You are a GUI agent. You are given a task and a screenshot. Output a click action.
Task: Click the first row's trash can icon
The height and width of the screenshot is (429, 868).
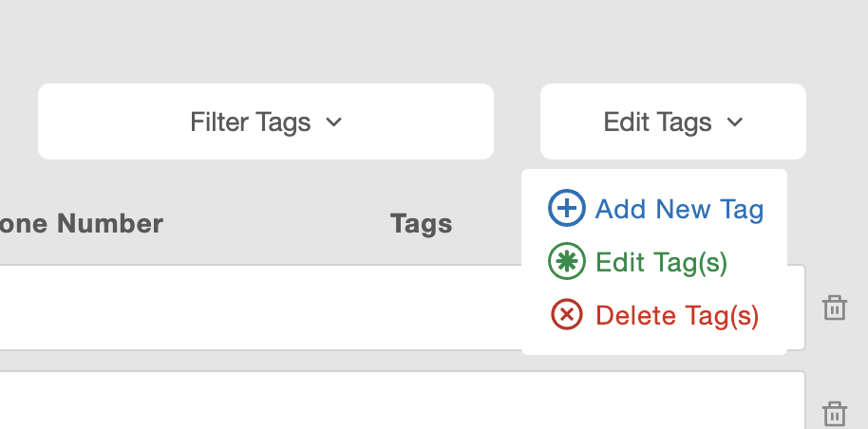[x=834, y=308]
